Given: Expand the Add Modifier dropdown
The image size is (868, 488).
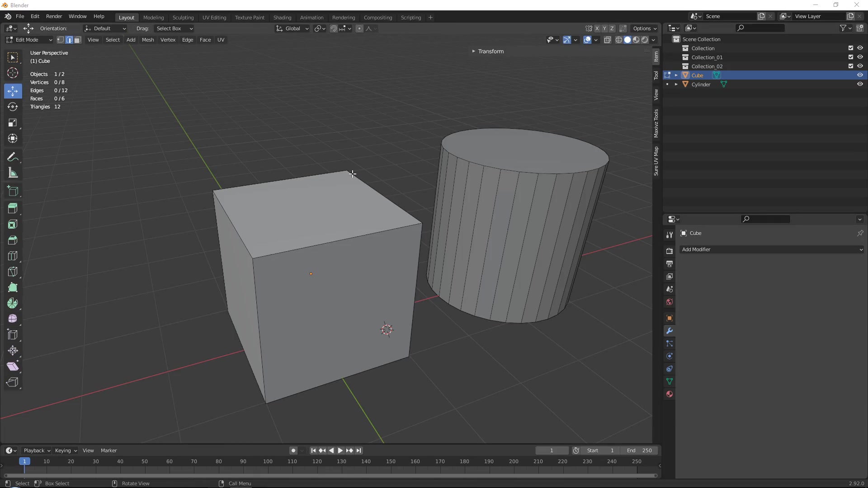Looking at the screenshot, I should tap(772, 249).
